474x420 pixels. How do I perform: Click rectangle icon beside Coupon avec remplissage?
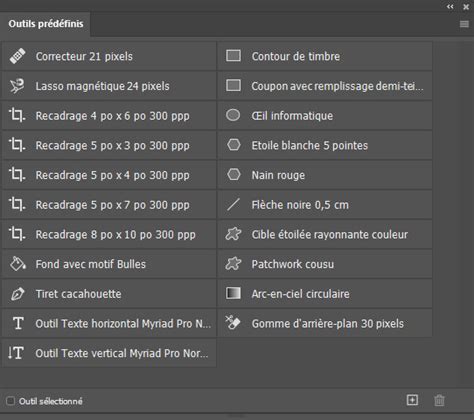[233, 85]
